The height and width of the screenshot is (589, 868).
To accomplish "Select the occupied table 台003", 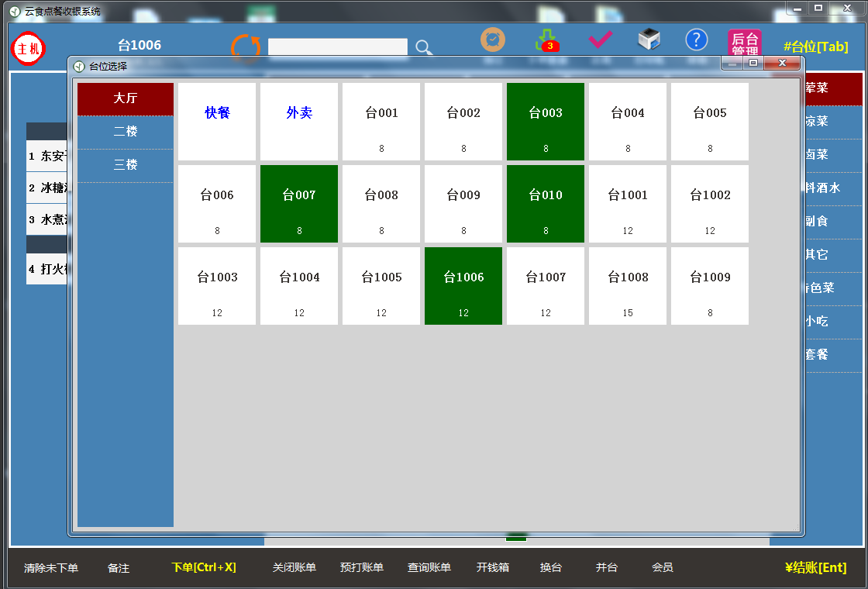I will coord(546,122).
